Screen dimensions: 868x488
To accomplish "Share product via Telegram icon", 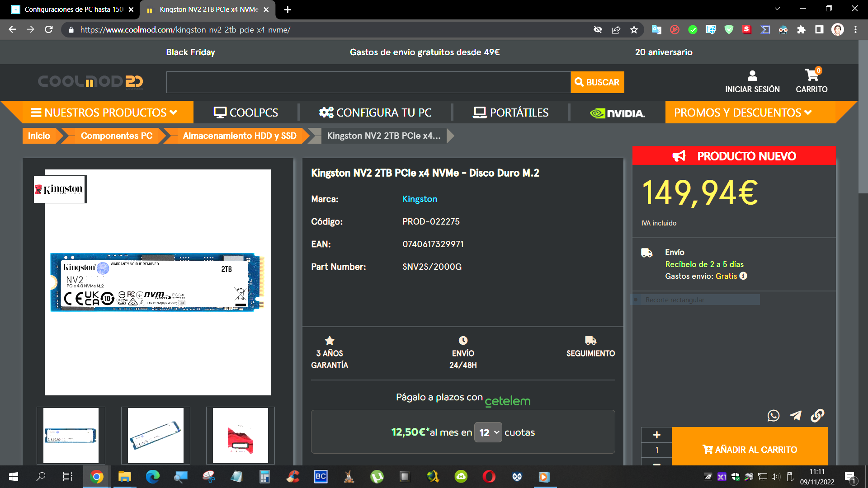I will point(796,415).
